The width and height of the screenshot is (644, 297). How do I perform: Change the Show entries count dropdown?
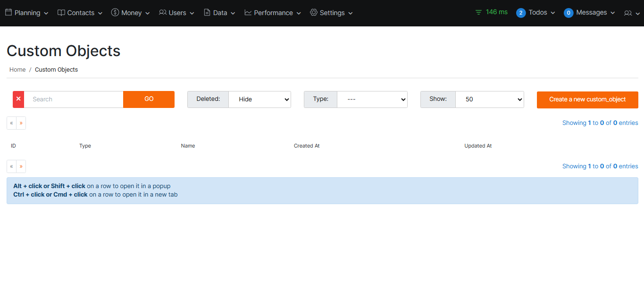[489, 99]
